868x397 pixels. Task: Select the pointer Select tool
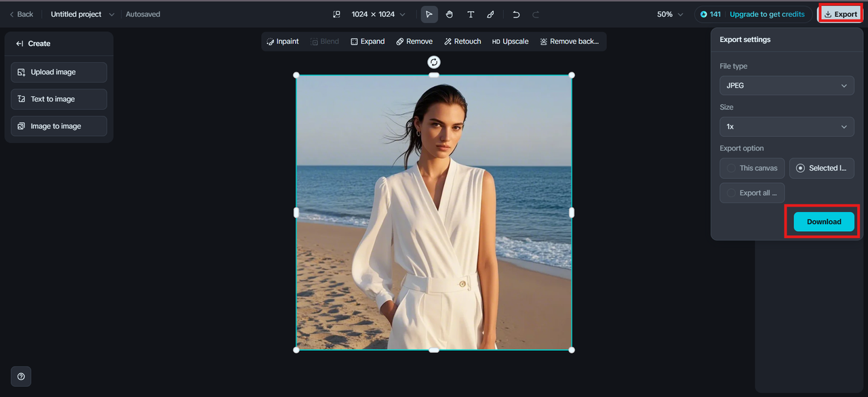coord(429,14)
